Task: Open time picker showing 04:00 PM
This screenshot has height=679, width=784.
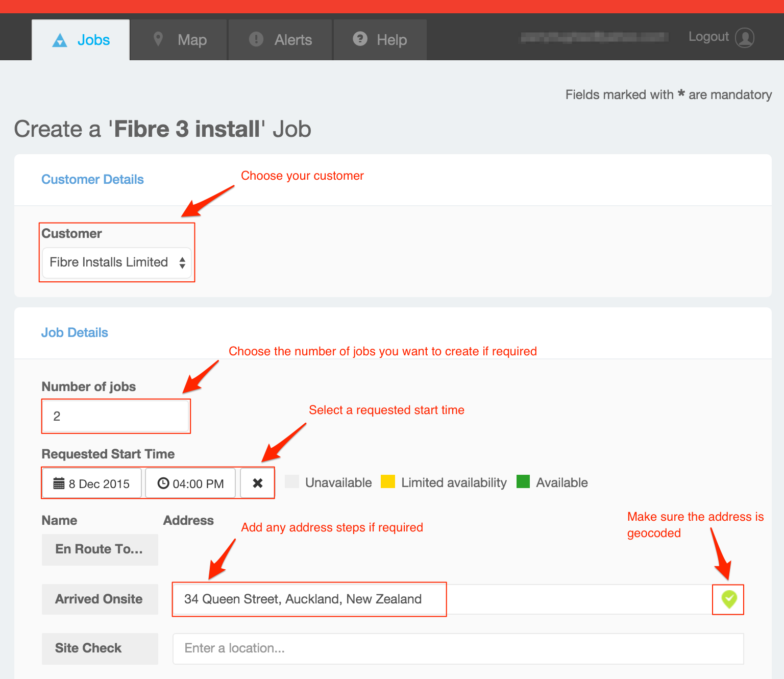Action: point(190,483)
